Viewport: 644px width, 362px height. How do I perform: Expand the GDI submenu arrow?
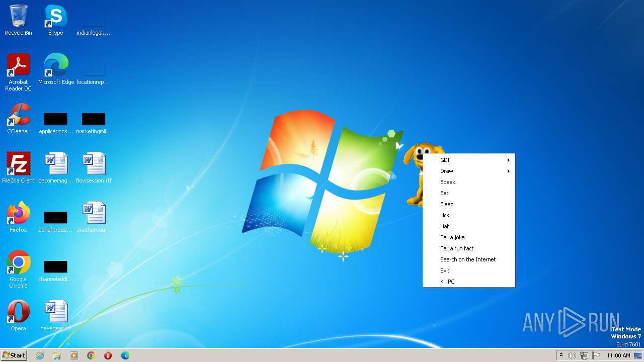coord(509,160)
